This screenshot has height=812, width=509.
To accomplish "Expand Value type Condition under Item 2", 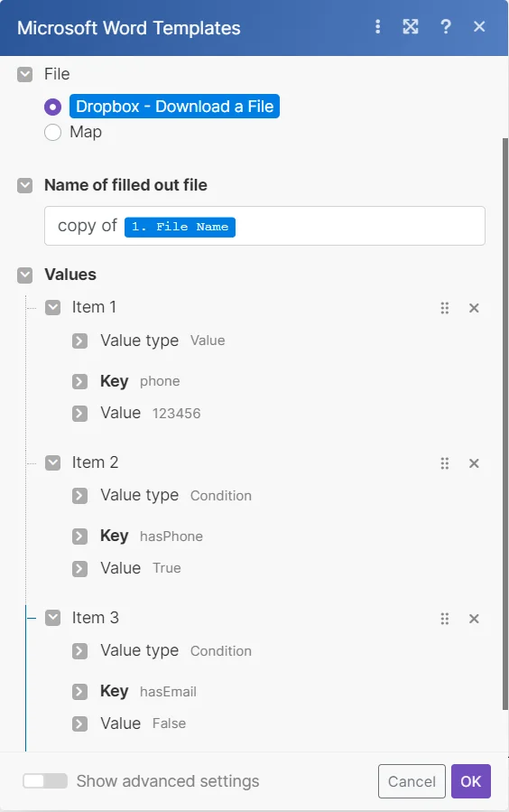I will [x=79, y=496].
